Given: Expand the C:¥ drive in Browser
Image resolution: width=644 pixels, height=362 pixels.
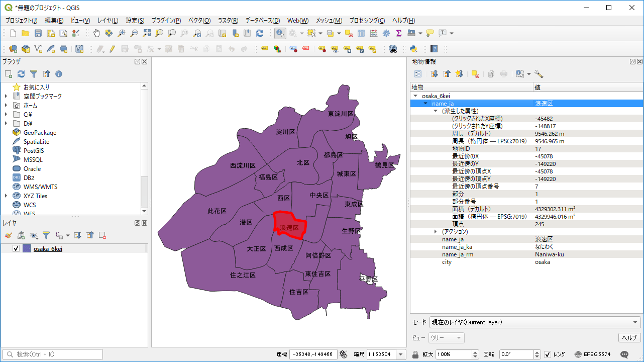Looking at the screenshot, I should click(6, 115).
